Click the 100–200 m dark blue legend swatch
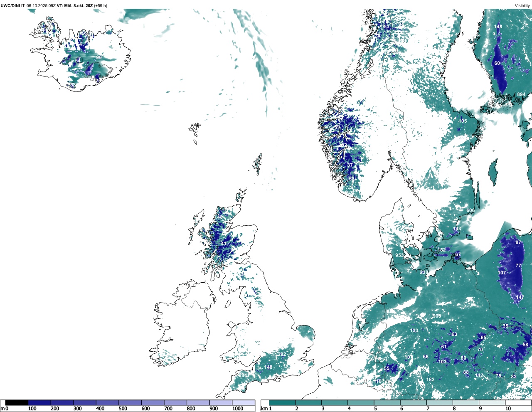Viewport: 532px width, 412px height. click(x=39, y=402)
